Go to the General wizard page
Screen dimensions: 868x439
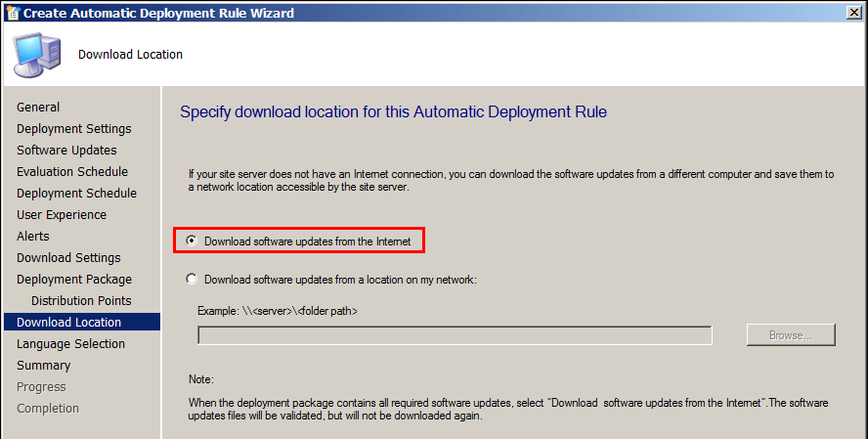[38, 108]
